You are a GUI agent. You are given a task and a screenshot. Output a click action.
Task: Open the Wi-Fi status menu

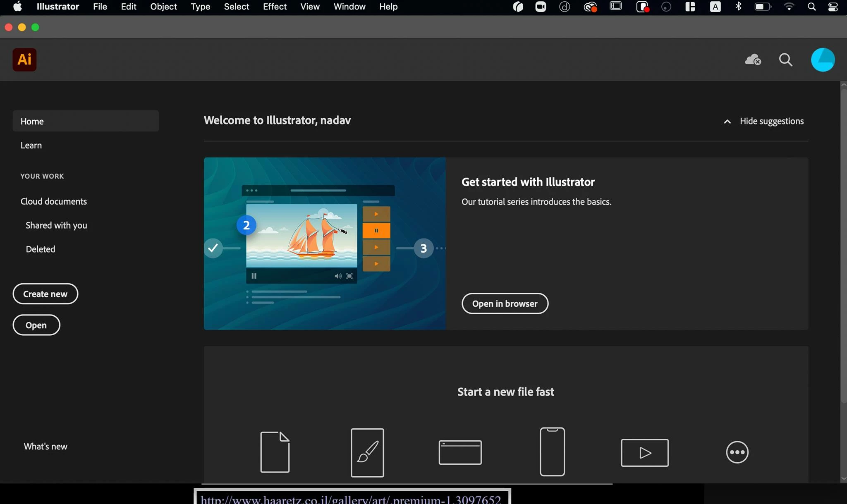789,7
